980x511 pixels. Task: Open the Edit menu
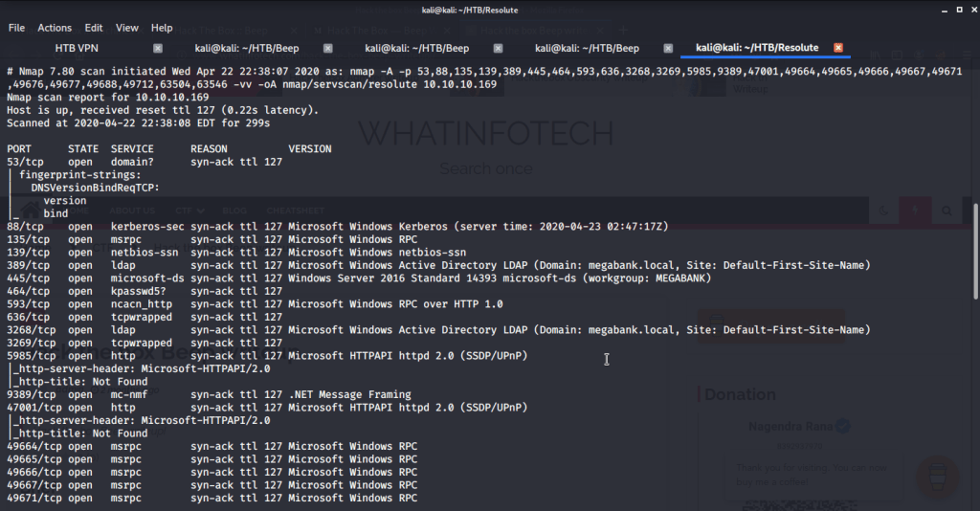click(94, 28)
